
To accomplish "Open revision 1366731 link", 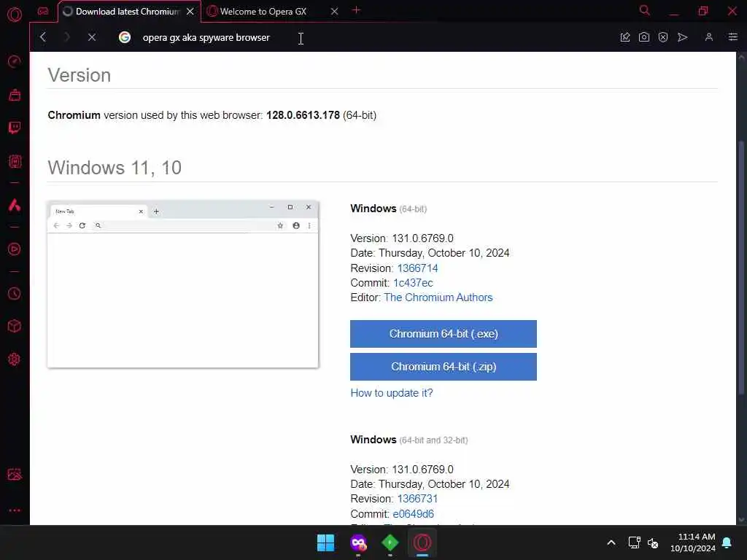I will pos(417,499).
